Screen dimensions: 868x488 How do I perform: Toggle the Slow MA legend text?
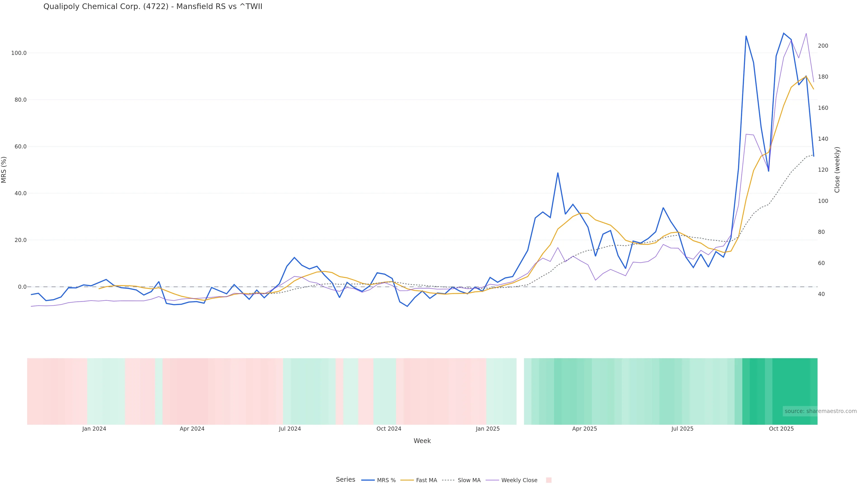(x=469, y=480)
